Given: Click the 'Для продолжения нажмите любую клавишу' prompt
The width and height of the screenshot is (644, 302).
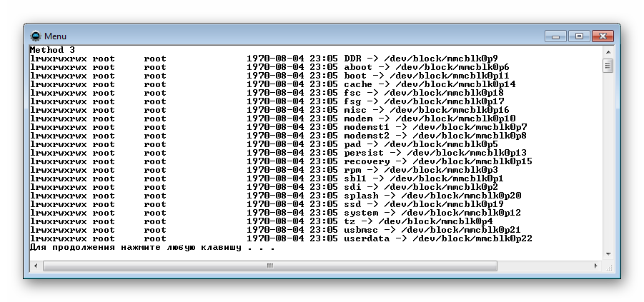Looking at the screenshot, I should (136, 248).
